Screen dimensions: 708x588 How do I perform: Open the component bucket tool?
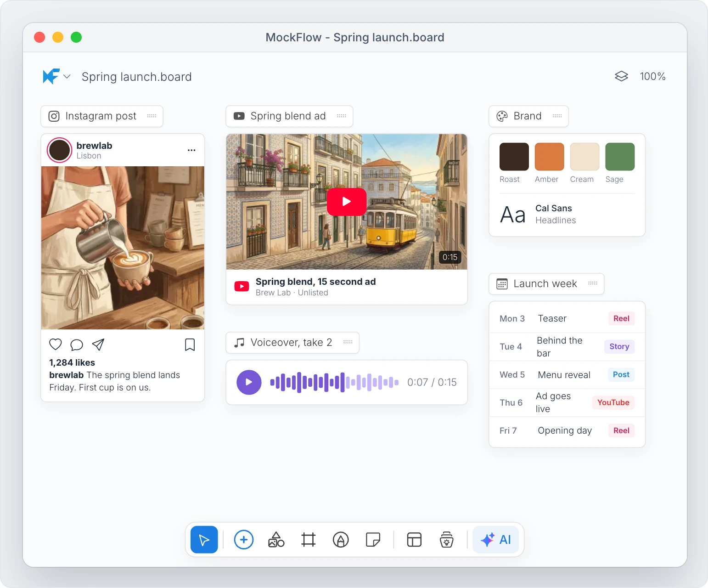(446, 540)
